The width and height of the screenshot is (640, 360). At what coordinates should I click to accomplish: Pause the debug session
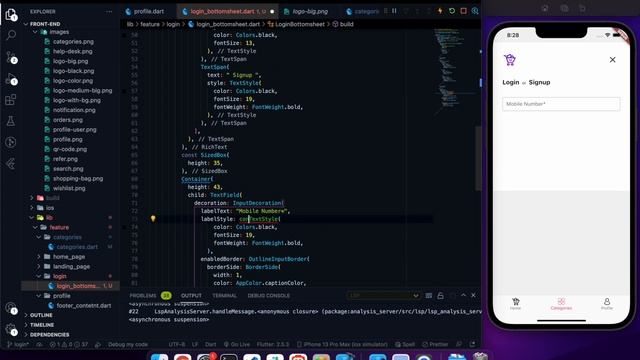point(394,11)
